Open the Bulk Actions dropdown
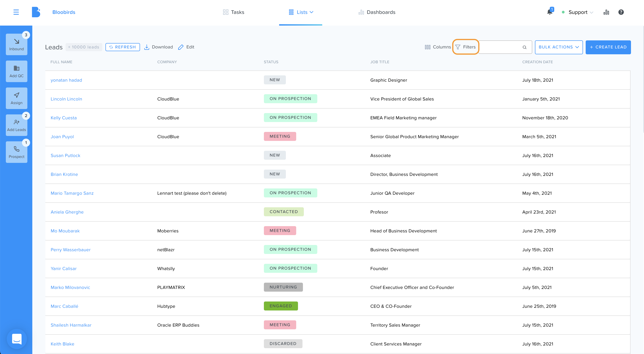Viewport: 644px width, 354px height. click(559, 47)
